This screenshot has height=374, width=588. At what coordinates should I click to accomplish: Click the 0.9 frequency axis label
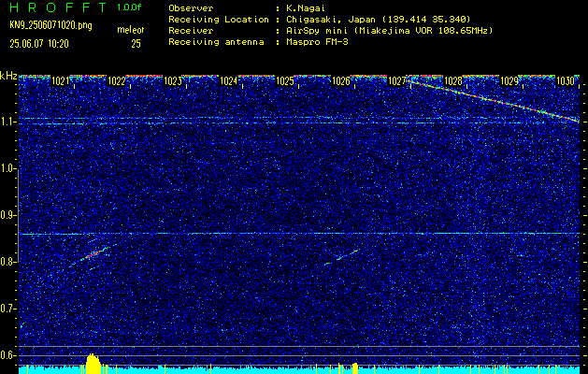pyautogui.click(x=7, y=215)
